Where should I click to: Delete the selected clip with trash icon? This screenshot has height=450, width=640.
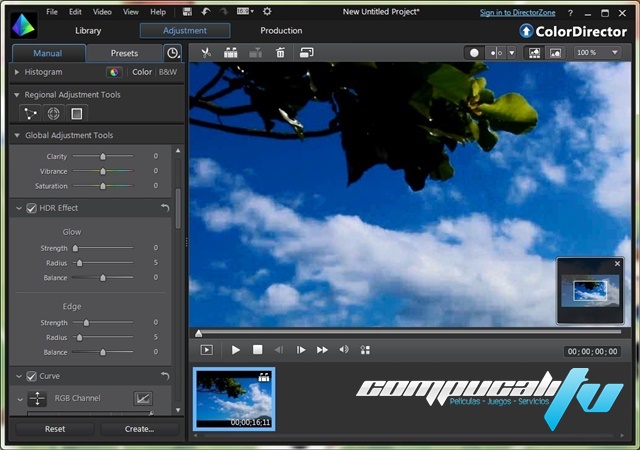click(x=280, y=53)
